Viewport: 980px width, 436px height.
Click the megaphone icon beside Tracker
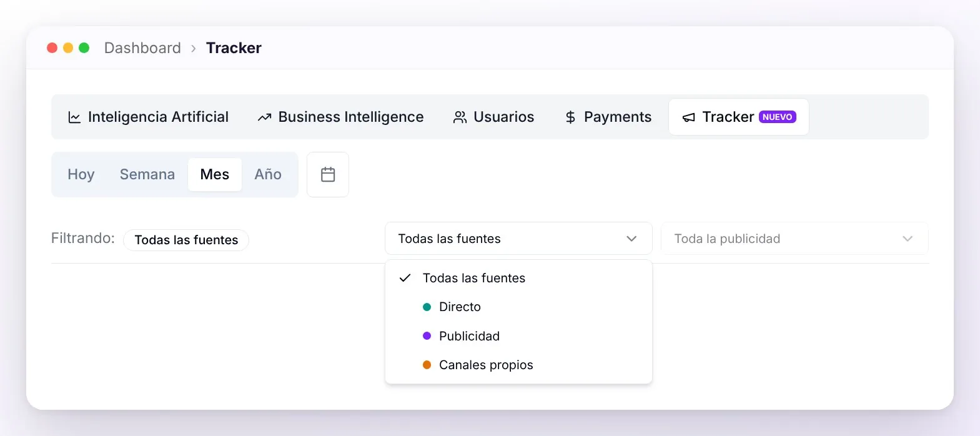coord(688,117)
